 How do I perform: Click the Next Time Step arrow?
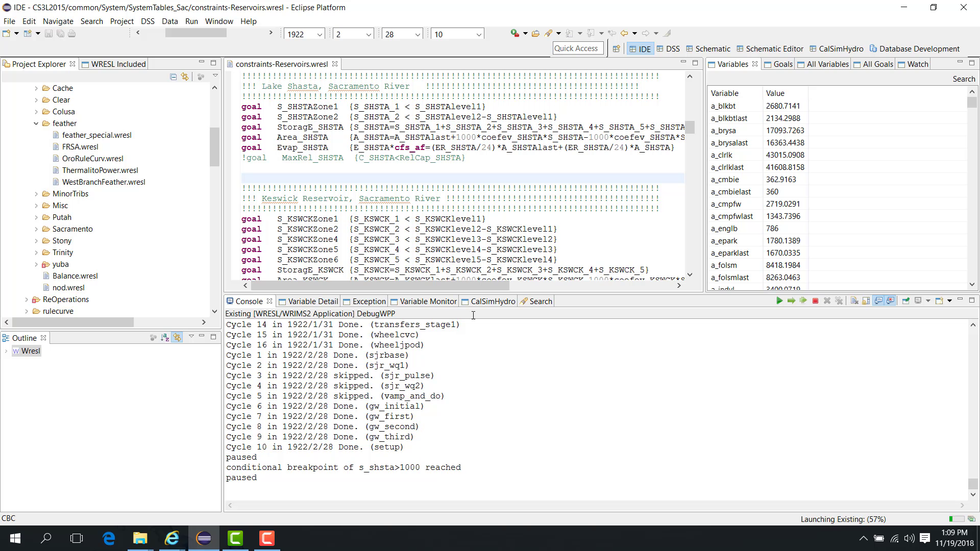[x=791, y=301]
